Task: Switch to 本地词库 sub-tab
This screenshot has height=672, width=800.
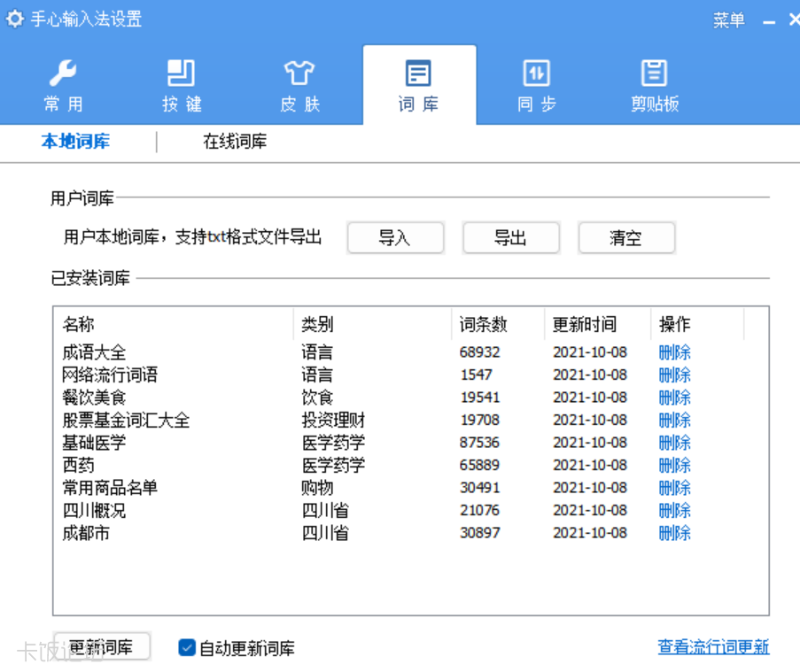Action: pyautogui.click(x=75, y=142)
